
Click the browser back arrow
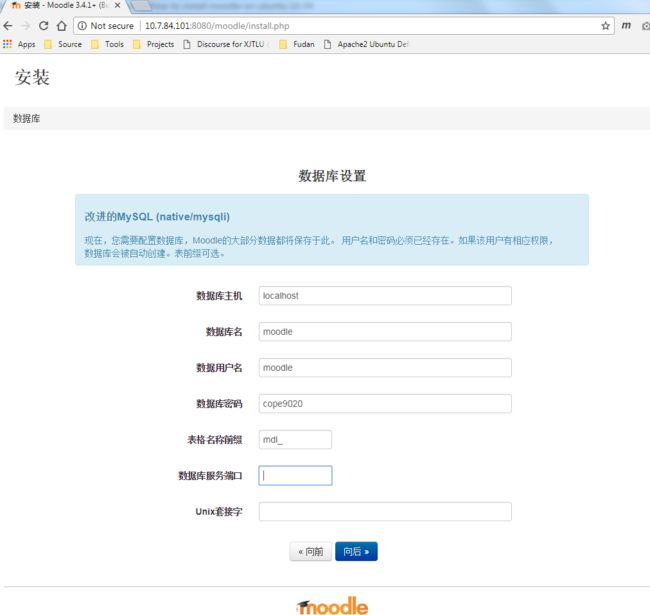pyautogui.click(x=8, y=26)
